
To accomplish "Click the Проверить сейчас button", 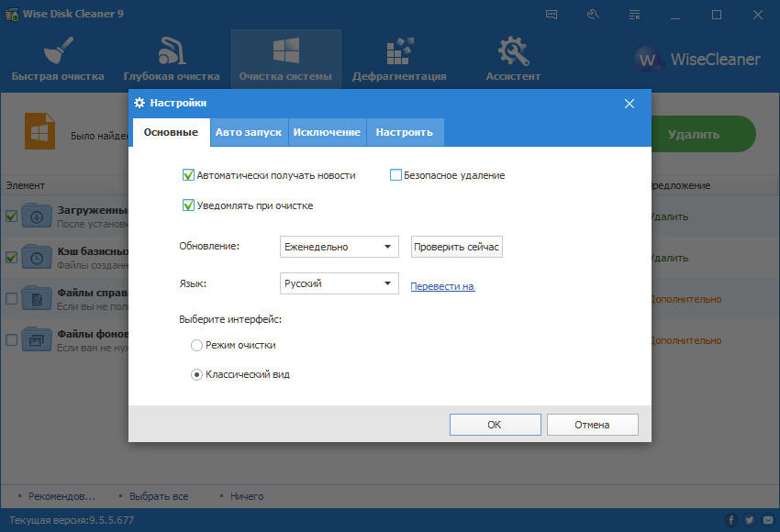I will pos(457,247).
